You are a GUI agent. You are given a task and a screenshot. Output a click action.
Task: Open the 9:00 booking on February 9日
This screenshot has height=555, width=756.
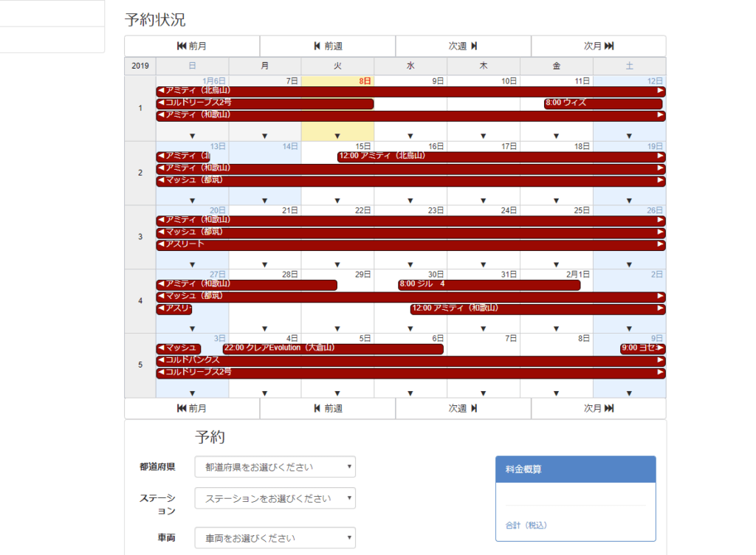tap(643, 348)
